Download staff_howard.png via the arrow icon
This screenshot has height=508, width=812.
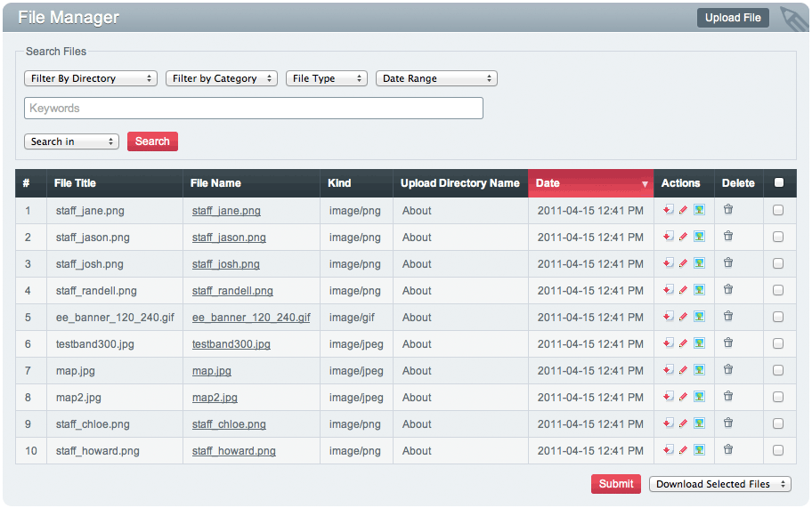(x=668, y=449)
